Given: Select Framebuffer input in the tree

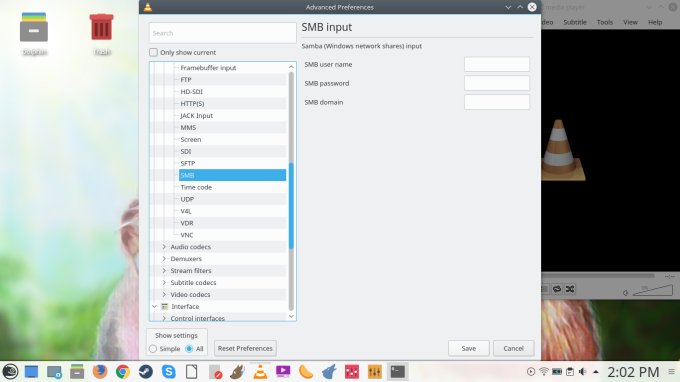Looking at the screenshot, I should click(208, 68).
